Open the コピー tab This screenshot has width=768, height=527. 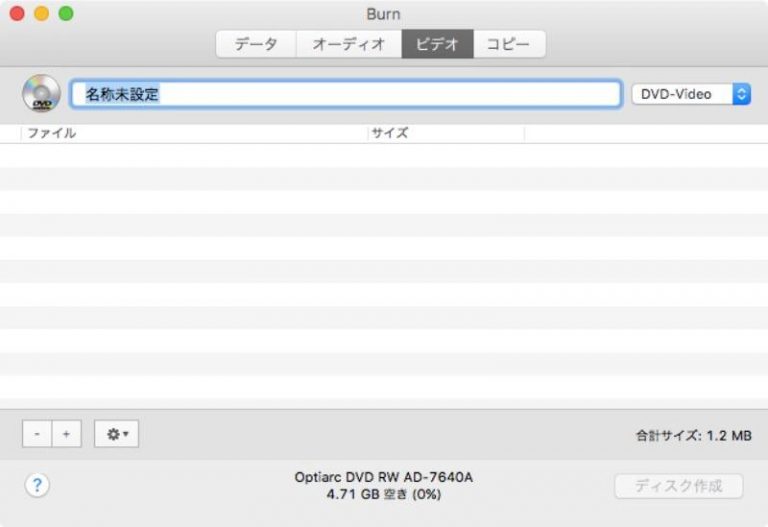(x=509, y=44)
